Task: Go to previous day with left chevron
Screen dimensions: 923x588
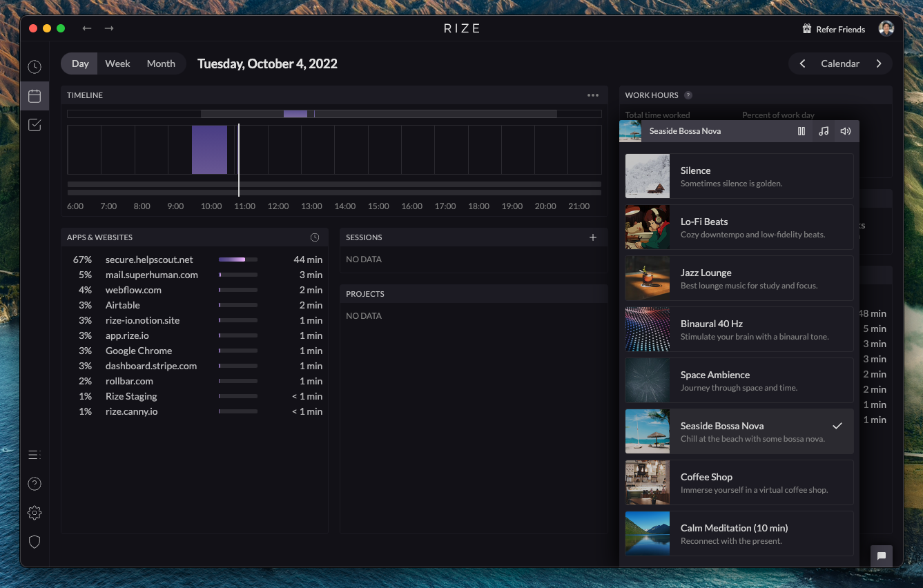Action: (802, 63)
